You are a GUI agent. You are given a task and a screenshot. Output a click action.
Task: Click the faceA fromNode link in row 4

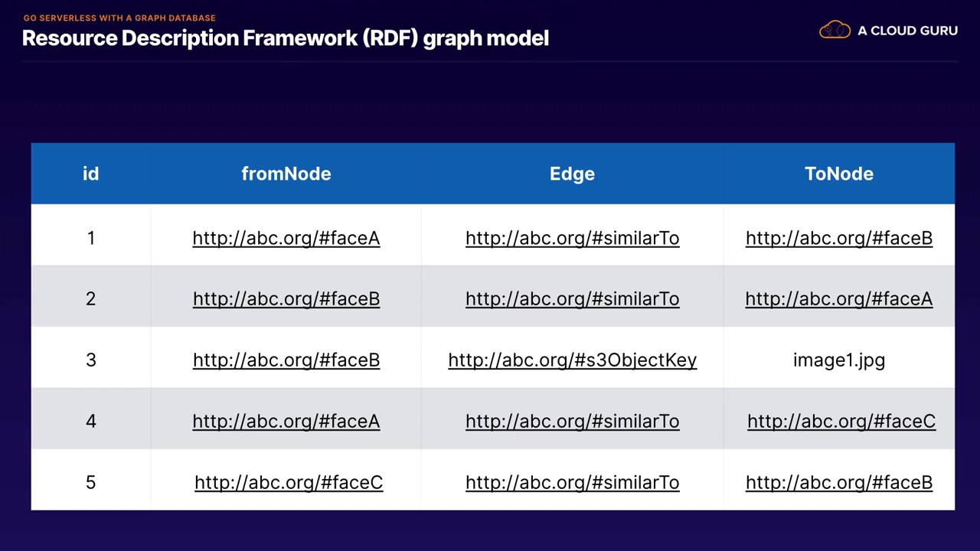286,422
